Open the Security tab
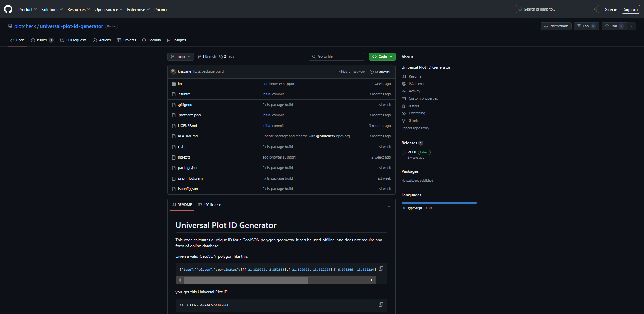 click(x=152, y=40)
